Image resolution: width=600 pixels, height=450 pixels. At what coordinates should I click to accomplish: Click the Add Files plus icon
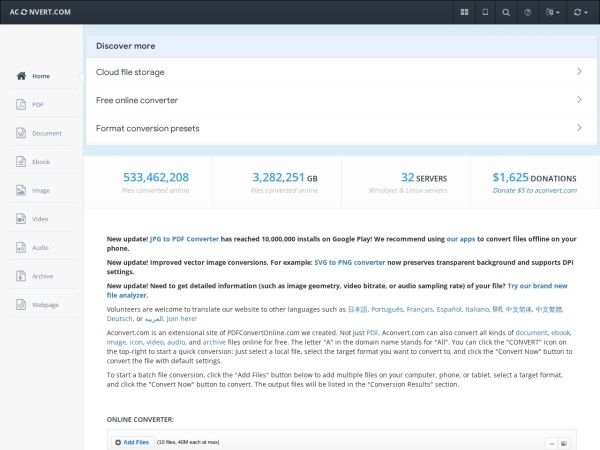point(118,442)
